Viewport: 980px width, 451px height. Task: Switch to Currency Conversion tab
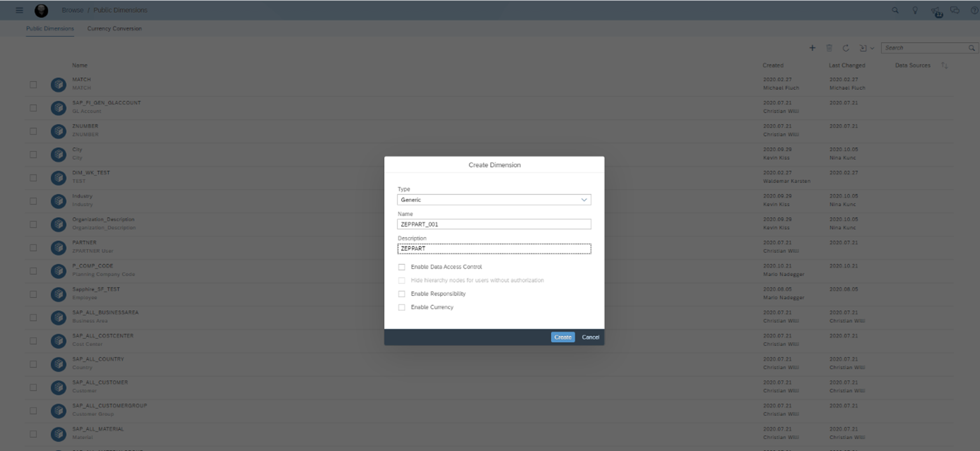[x=115, y=29]
